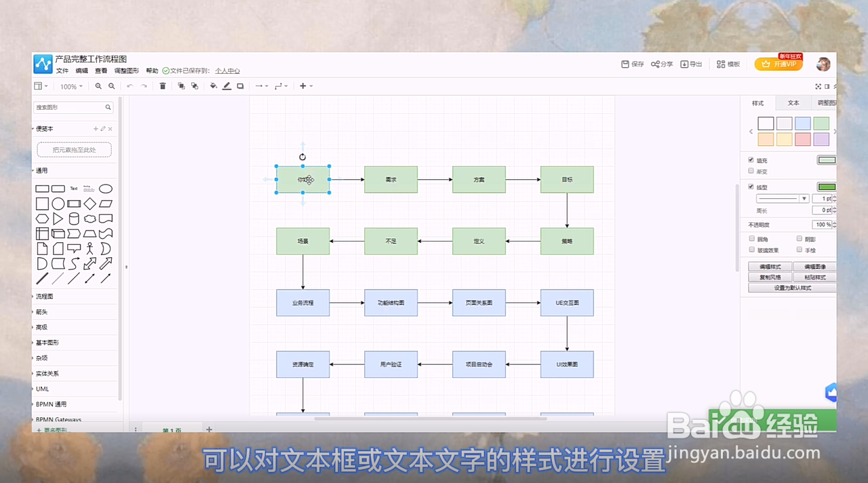Screen dimensions: 868x483
Task: Add to scratchpad with plus icon
Action: tap(96, 129)
